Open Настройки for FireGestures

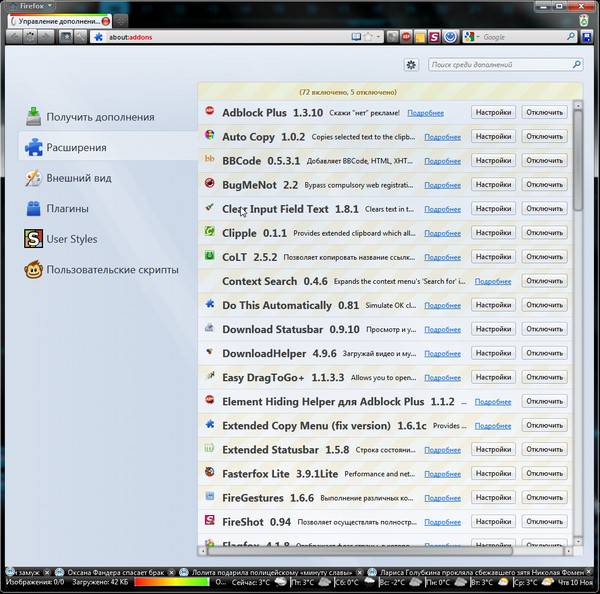[493, 498]
